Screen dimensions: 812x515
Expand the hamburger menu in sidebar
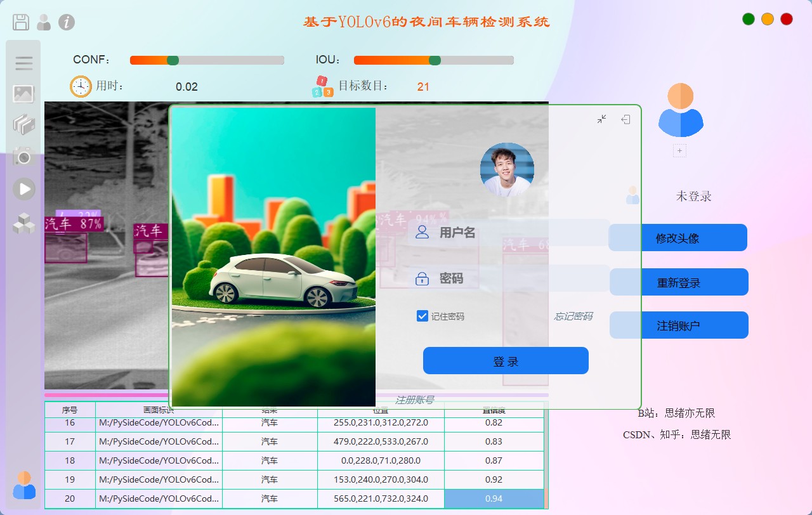pos(24,62)
